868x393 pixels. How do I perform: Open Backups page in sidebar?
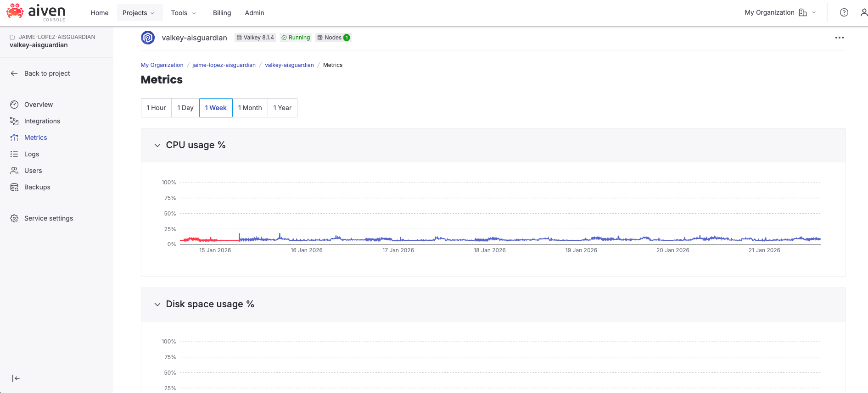(37, 187)
